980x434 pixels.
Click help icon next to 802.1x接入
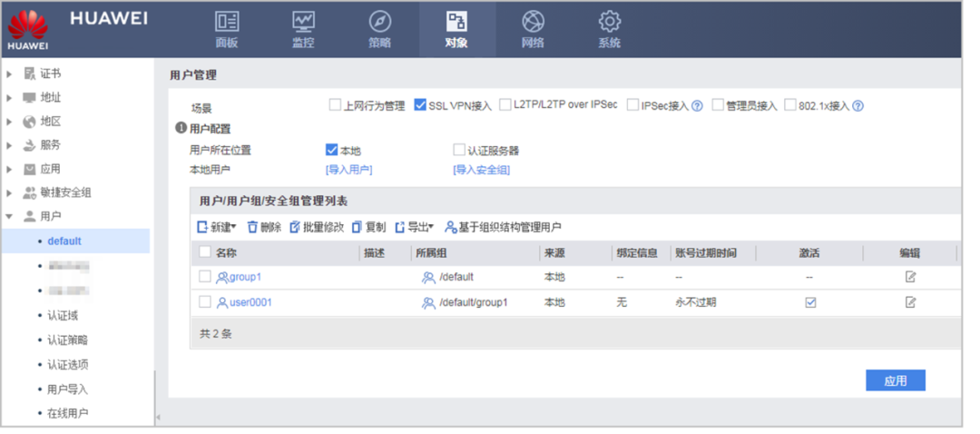tap(858, 105)
